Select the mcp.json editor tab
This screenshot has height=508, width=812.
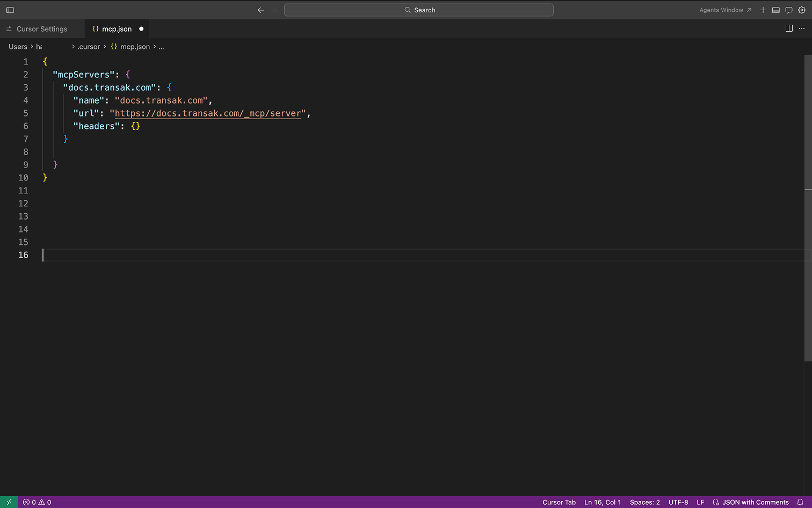[x=117, y=29]
